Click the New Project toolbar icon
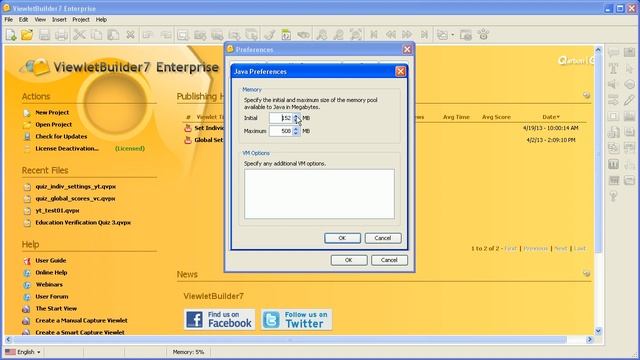The height and width of the screenshot is (360, 640). tap(11, 35)
